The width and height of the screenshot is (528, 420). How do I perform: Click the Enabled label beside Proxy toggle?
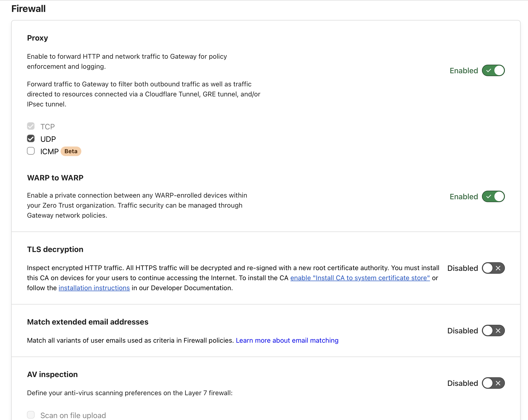(x=464, y=71)
